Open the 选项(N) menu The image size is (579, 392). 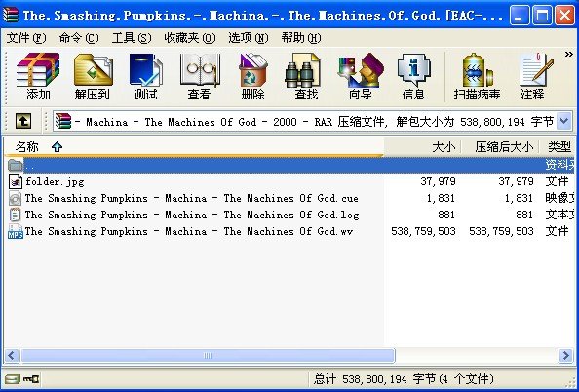(248, 38)
